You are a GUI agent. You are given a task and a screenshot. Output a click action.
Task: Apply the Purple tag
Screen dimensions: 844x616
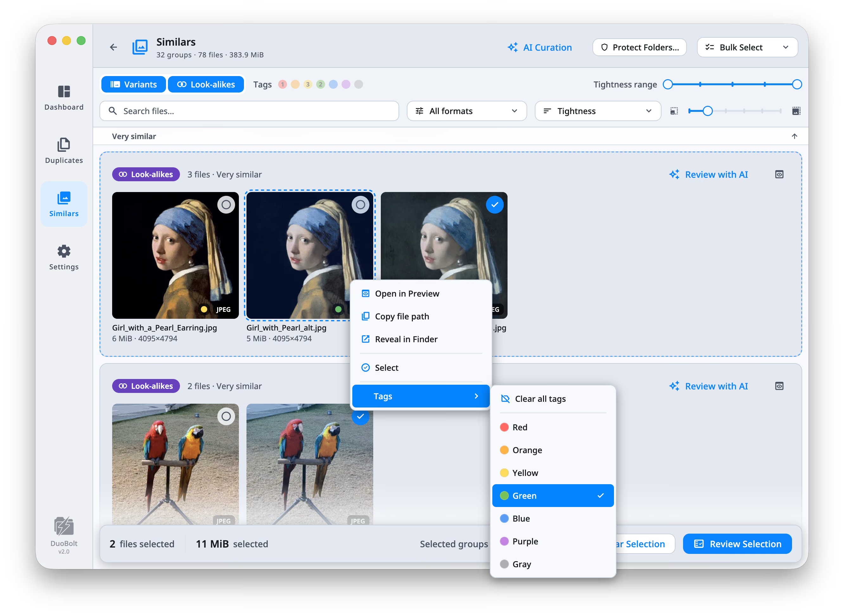553,542
